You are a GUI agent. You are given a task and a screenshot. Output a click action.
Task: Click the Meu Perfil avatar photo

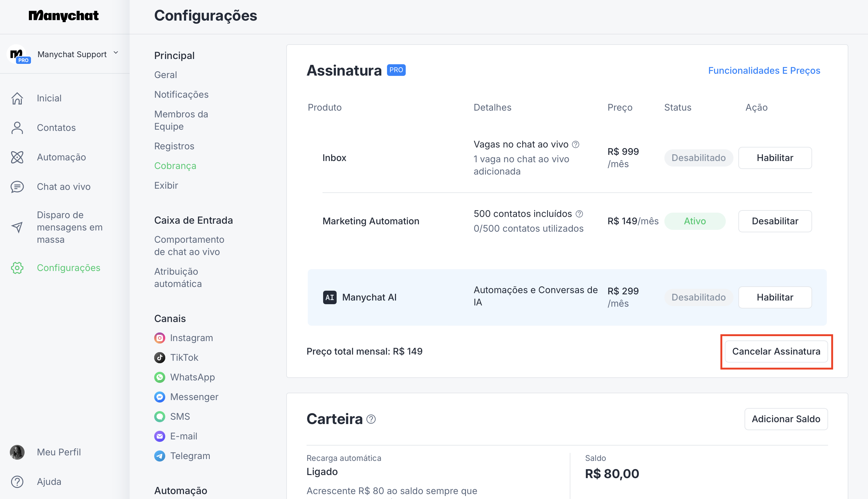click(x=17, y=452)
